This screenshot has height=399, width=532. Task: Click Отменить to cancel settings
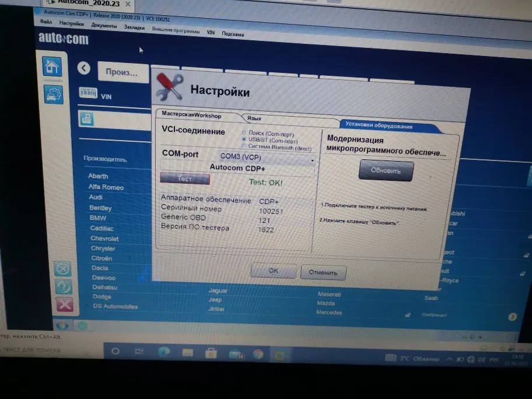click(323, 272)
